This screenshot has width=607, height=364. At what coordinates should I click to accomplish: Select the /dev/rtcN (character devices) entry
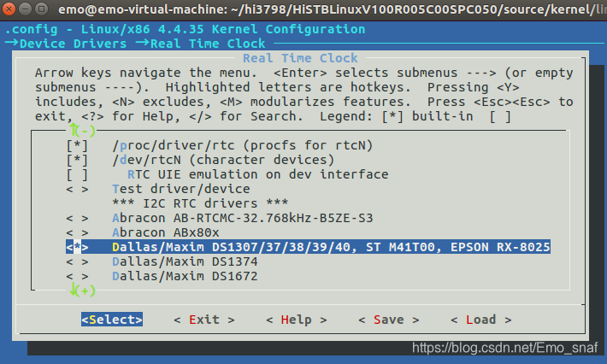[223, 160]
